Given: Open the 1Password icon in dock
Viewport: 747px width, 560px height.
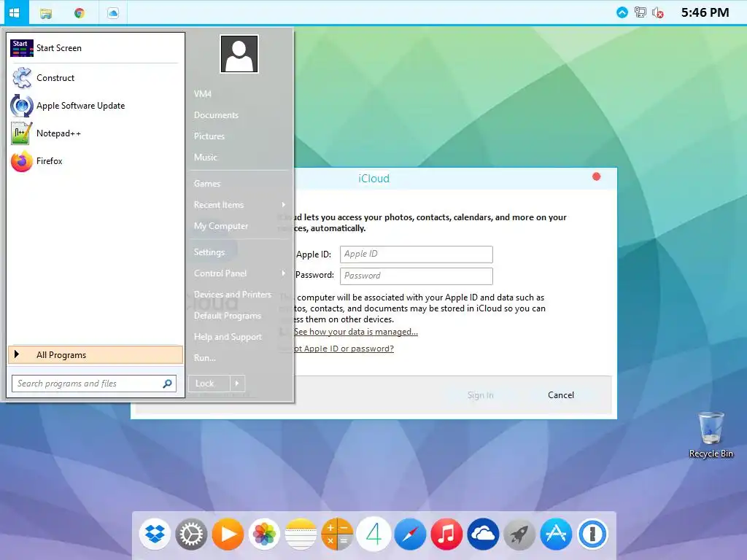Looking at the screenshot, I should click(592, 534).
